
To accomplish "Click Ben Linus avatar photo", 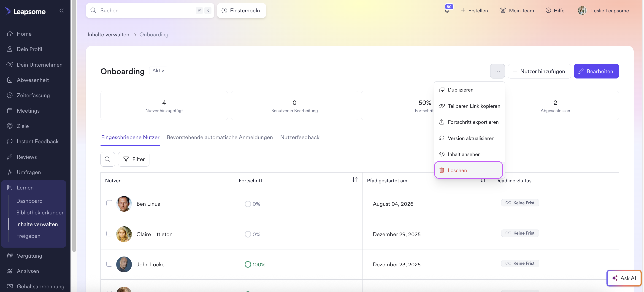I will 124,204.
